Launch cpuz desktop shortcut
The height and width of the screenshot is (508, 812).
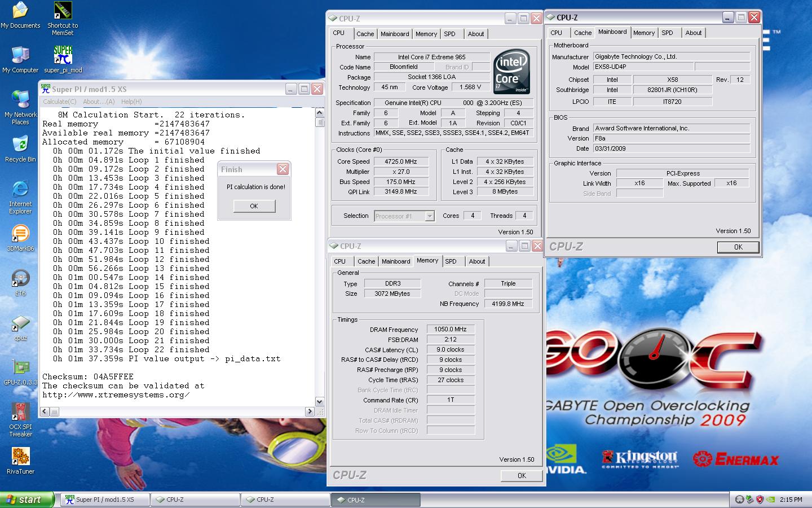point(20,328)
